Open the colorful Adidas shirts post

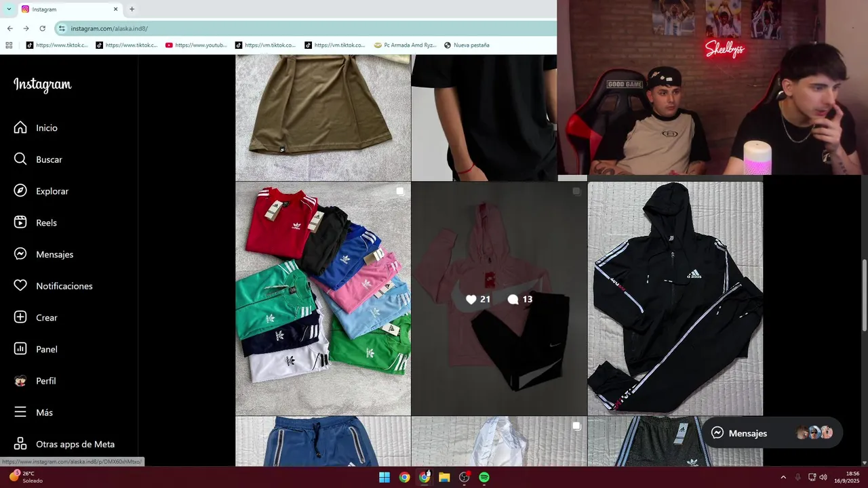tap(323, 298)
